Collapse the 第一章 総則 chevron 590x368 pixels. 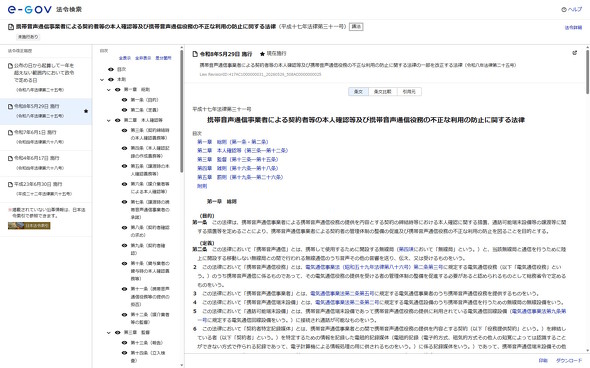pos(109,90)
